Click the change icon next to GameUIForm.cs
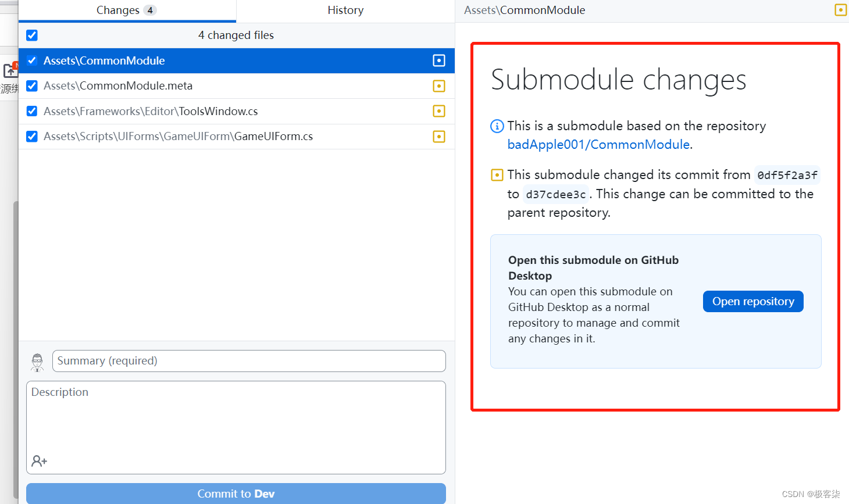 [x=439, y=136]
